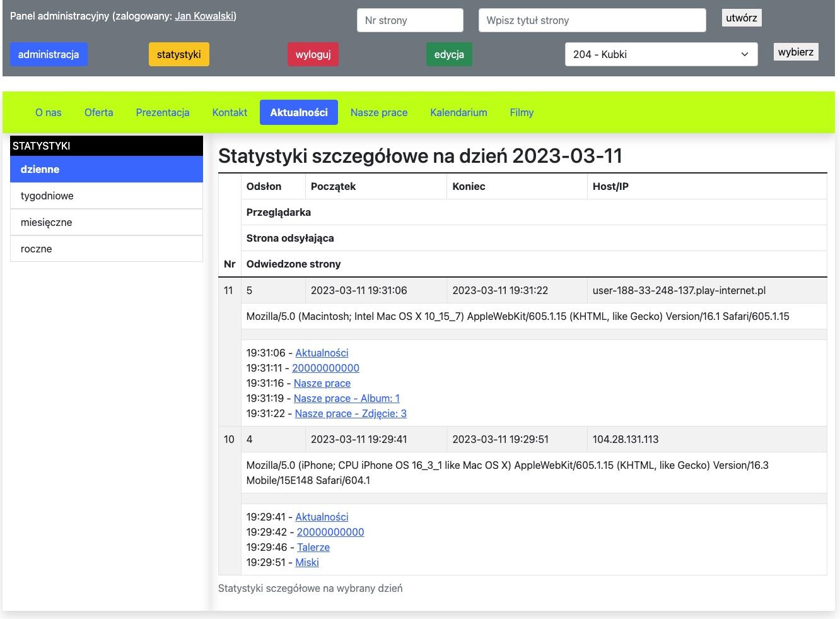Select the Nasze prace tab
The image size is (840, 619).
click(x=379, y=112)
